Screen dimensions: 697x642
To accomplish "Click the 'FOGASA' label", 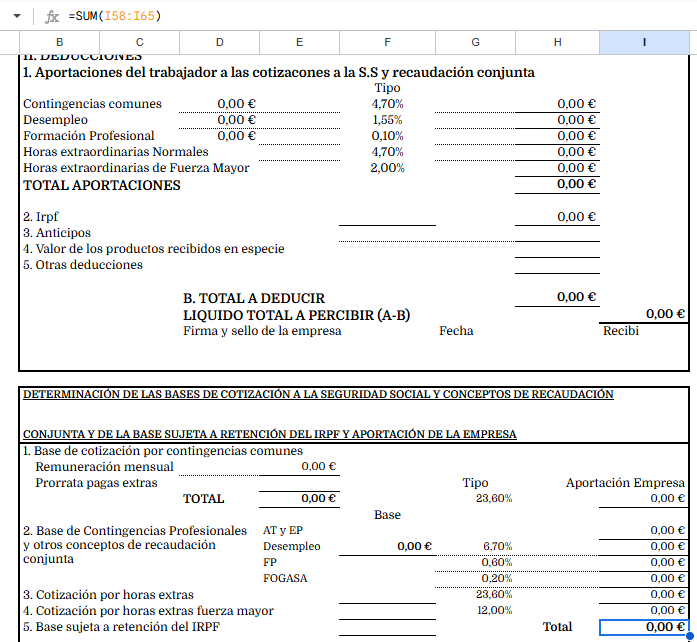I will 285,578.
